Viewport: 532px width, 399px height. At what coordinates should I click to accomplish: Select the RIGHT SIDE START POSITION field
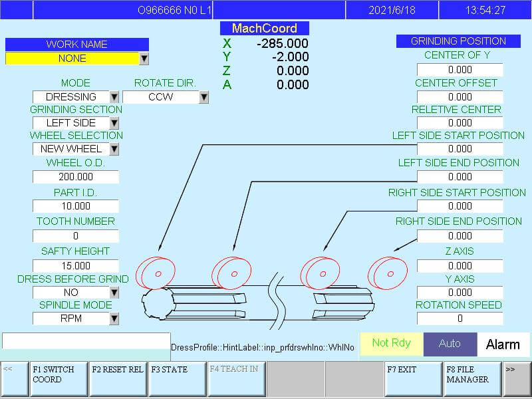coord(460,206)
